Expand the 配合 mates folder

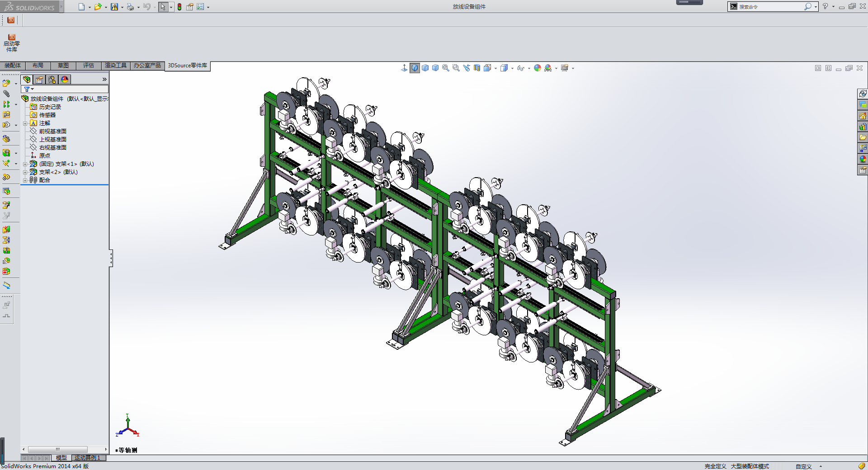(25, 180)
